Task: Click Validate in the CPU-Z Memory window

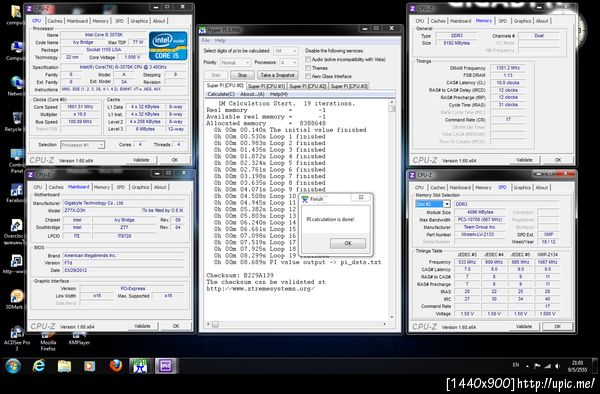Action: click(524, 160)
